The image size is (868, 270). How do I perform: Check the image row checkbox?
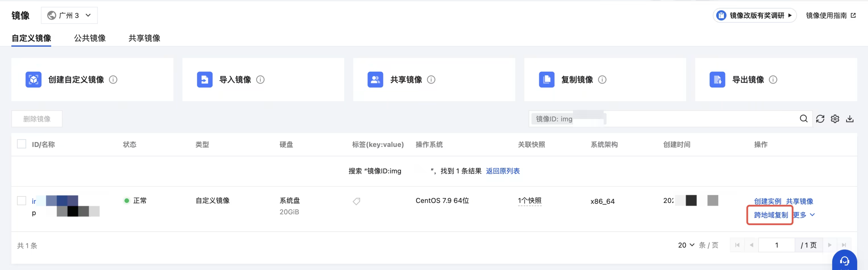click(22, 201)
